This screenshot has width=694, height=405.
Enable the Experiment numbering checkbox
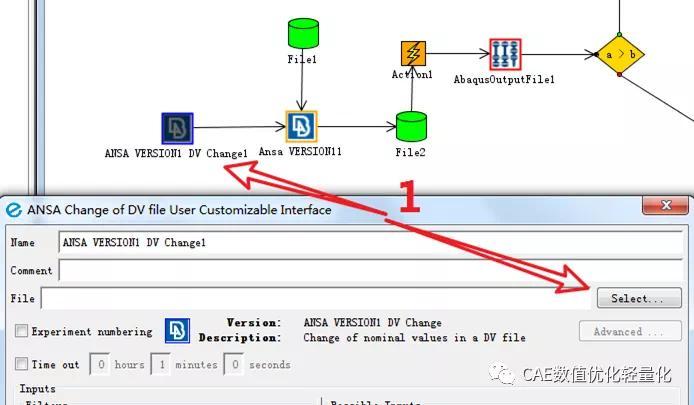click(x=21, y=331)
